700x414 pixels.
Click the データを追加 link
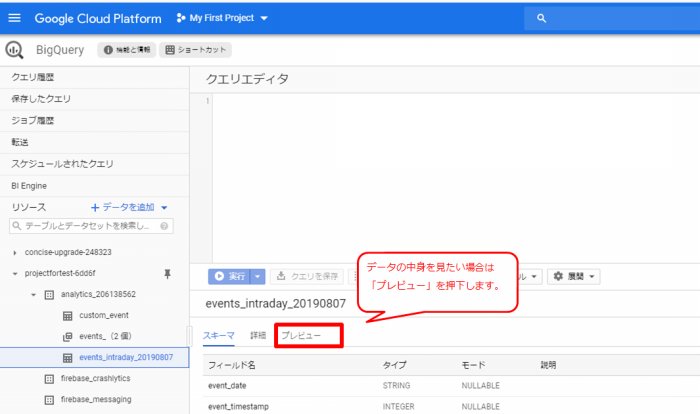(123, 207)
